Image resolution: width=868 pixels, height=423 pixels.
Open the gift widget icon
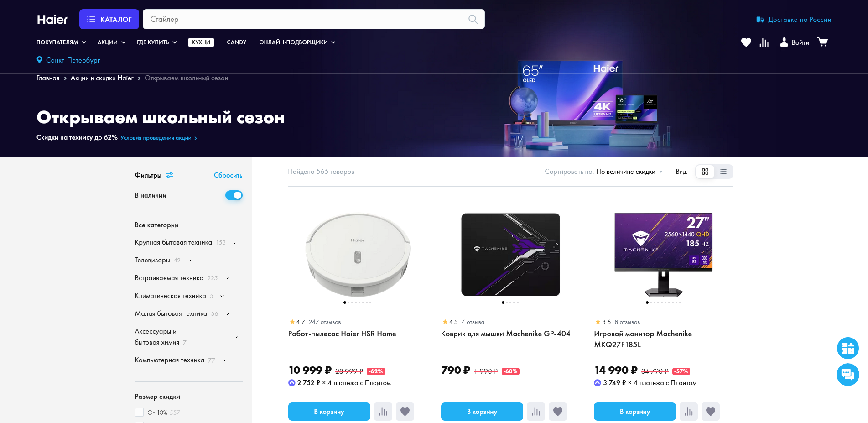click(848, 348)
